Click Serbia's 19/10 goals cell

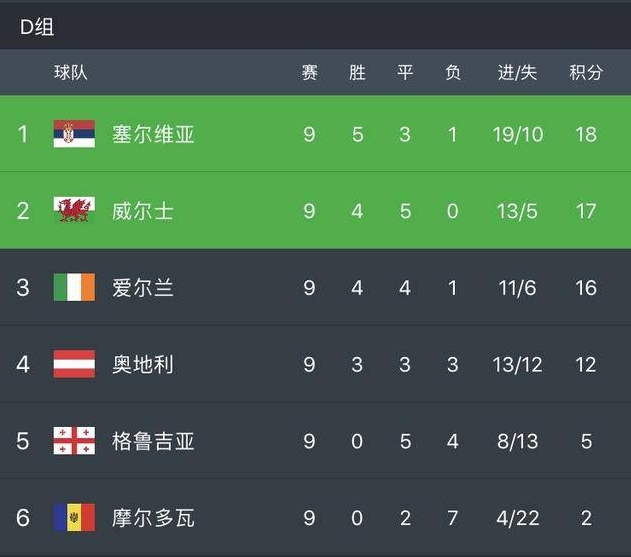pos(517,134)
